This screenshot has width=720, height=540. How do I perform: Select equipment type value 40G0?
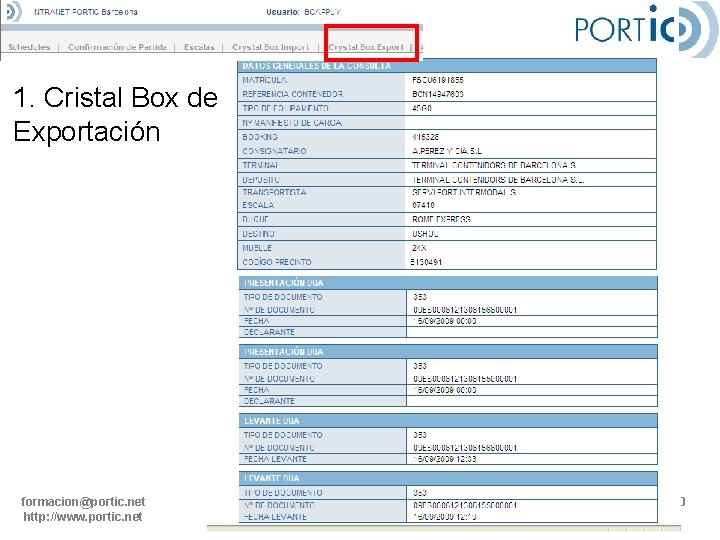pyautogui.click(x=422, y=108)
